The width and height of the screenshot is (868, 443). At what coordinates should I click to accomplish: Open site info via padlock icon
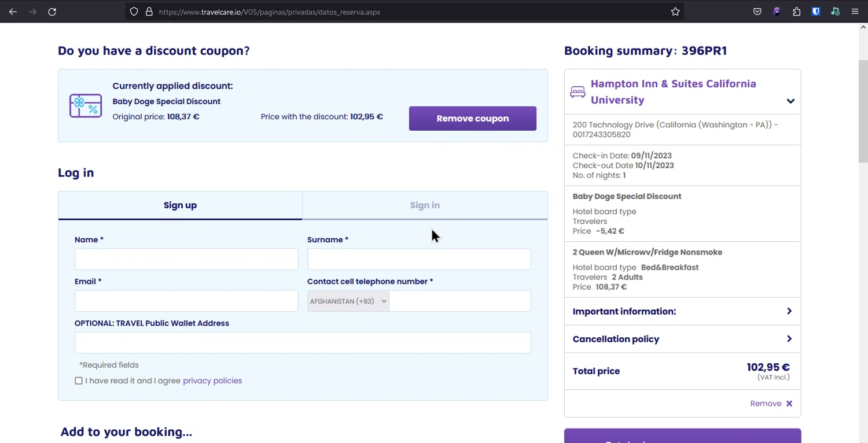[x=149, y=12]
